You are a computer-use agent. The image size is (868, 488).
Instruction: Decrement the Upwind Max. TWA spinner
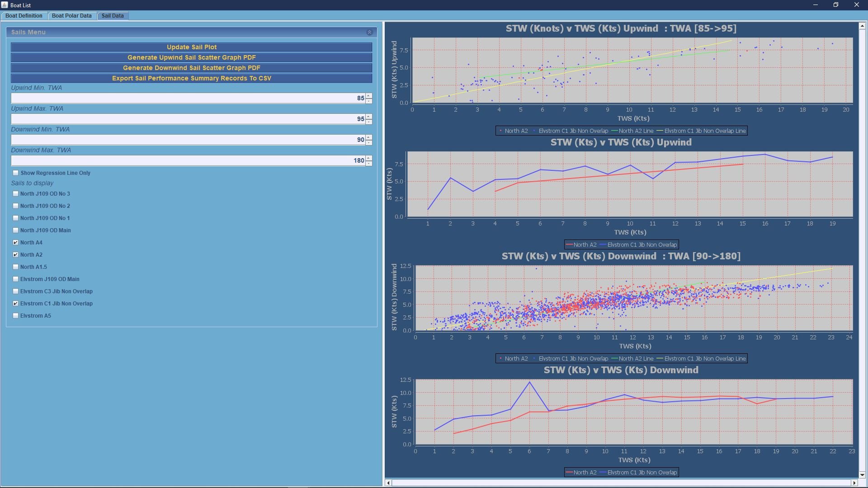pyautogui.click(x=369, y=122)
